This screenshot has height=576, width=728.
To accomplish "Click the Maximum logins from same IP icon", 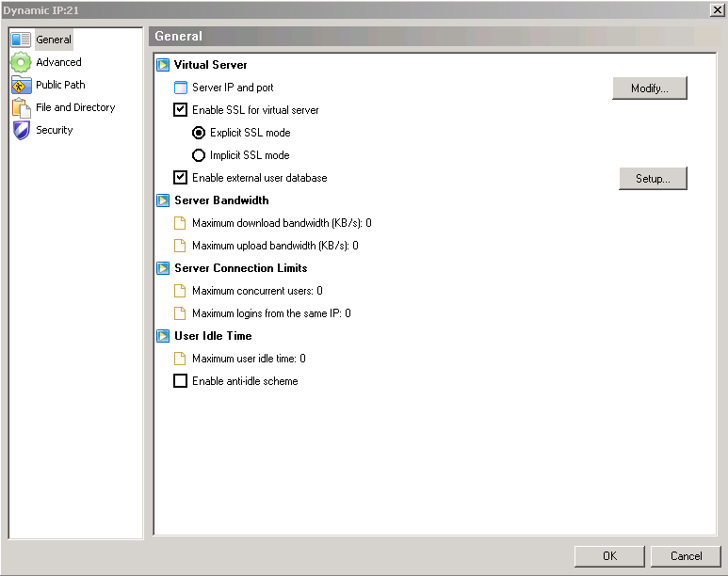I will pyautogui.click(x=180, y=313).
